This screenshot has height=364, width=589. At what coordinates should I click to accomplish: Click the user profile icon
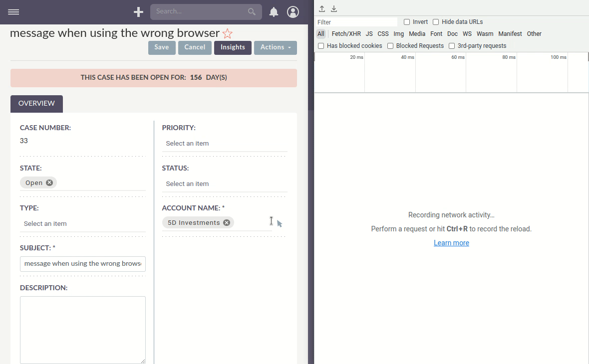(x=293, y=12)
